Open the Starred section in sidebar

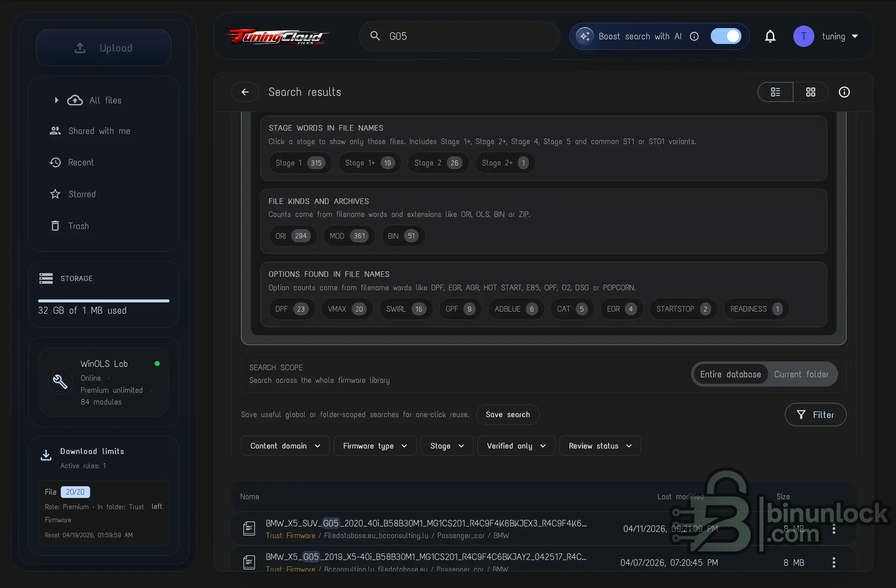(82, 194)
